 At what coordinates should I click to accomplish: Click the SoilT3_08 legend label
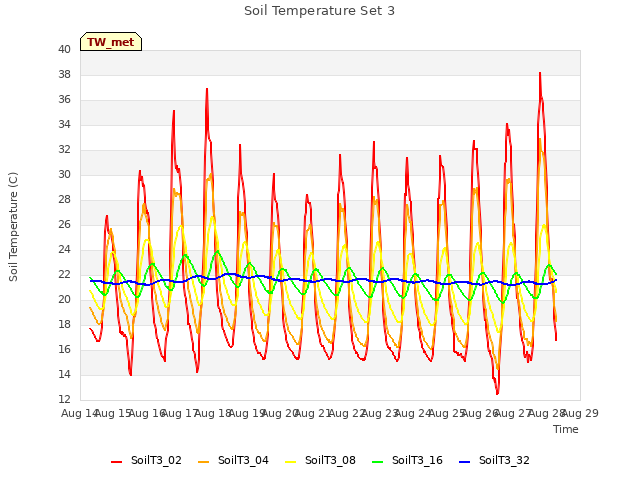click(x=330, y=460)
